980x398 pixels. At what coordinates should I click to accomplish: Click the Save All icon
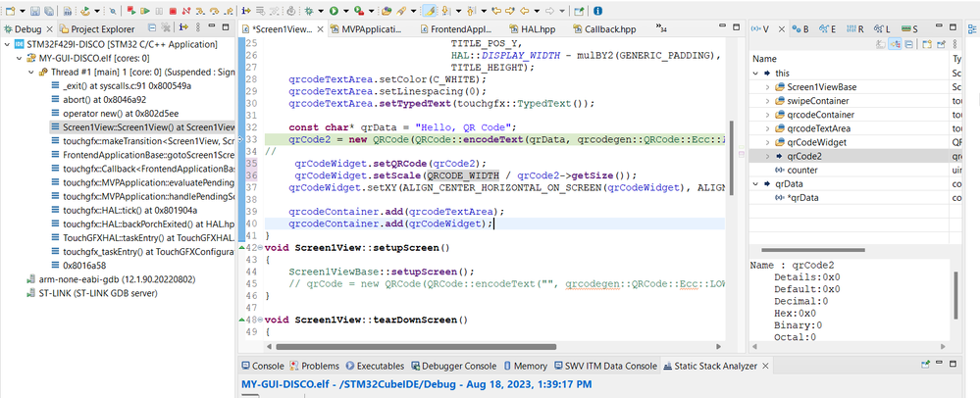49,11
